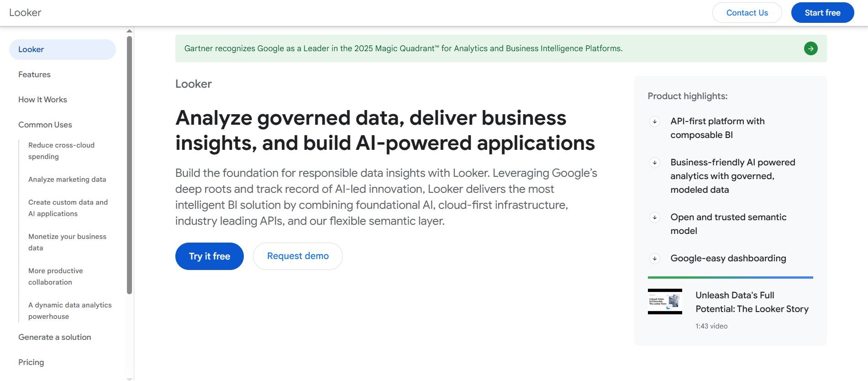Screen dimensions: 868x381
Task: Click the green arrow icon in Gartner banner
Action: pos(810,48)
